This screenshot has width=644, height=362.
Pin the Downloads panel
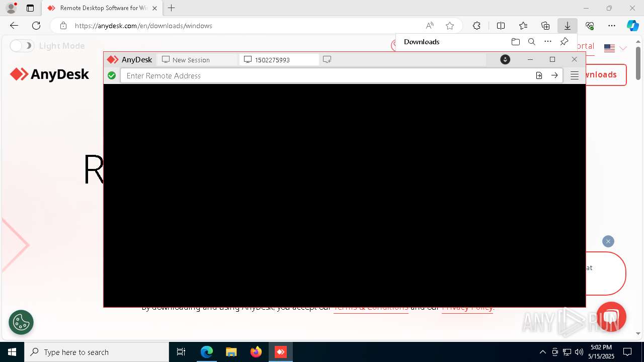[564, 42]
